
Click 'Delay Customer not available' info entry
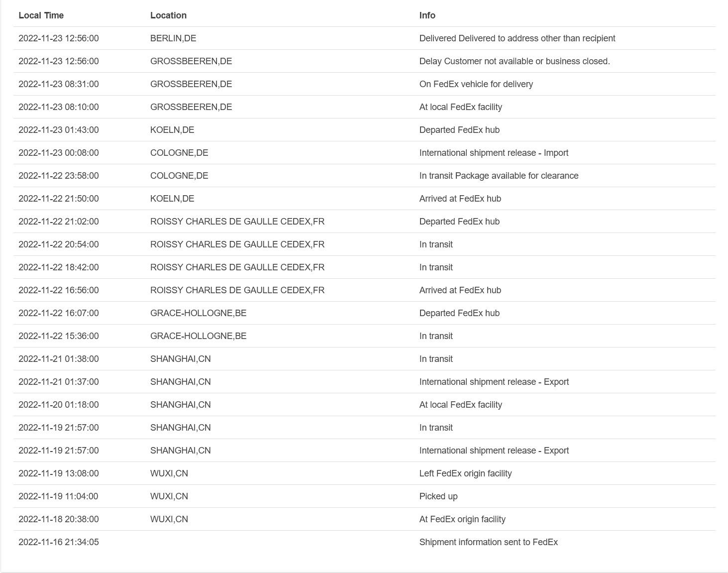[514, 61]
